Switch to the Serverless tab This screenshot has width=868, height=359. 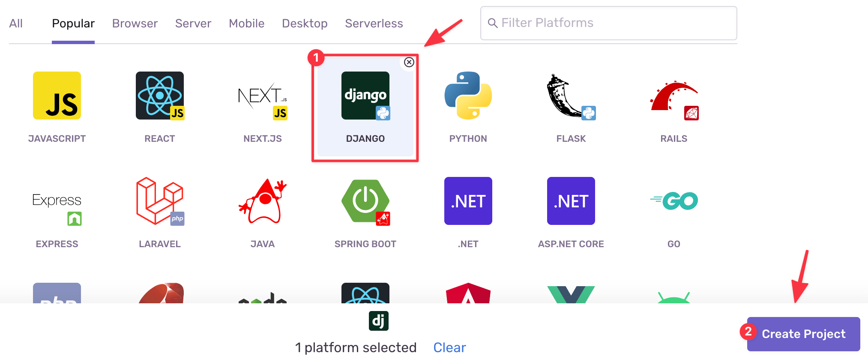[374, 23]
